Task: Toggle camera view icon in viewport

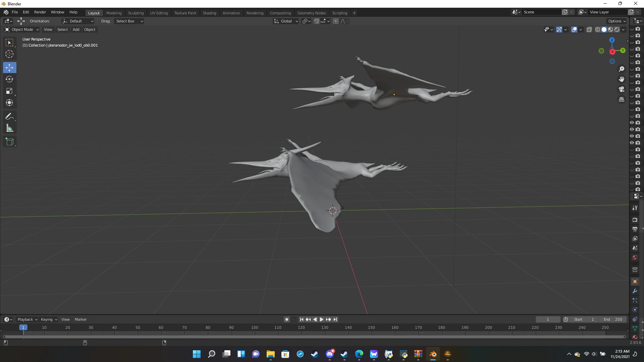Action: [x=622, y=89]
